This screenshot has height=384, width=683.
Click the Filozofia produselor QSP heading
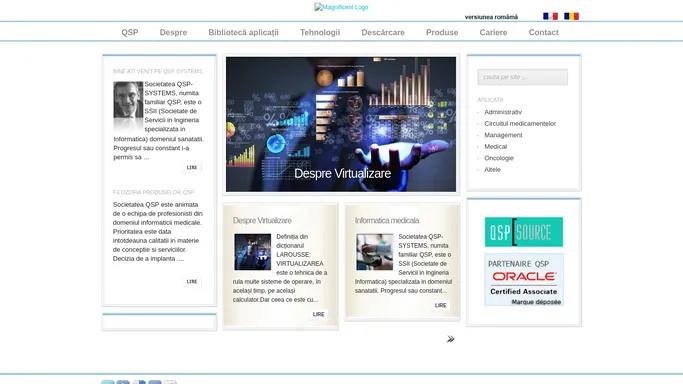tap(154, 192)
